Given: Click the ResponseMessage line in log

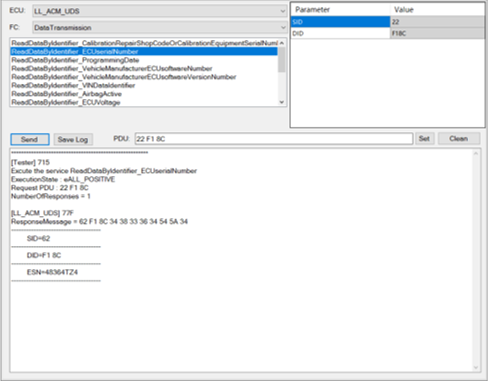Looking at the screenshot, I should pos(99,222).
